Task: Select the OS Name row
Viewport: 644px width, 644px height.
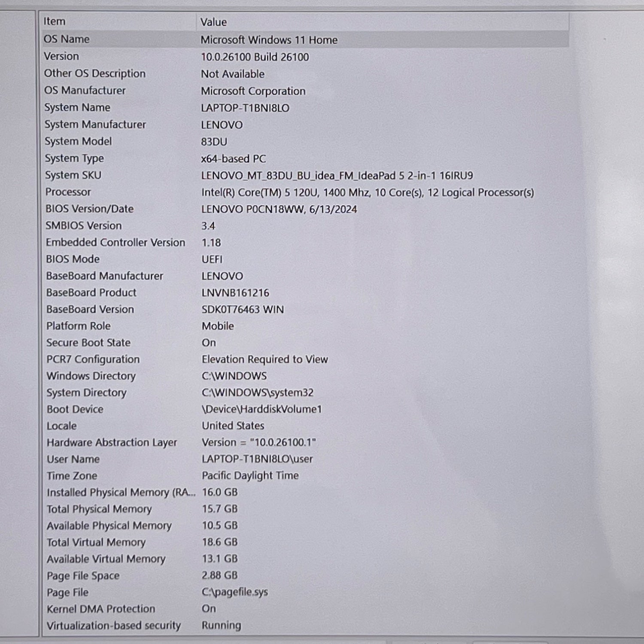Action: (x=67, y=39)
